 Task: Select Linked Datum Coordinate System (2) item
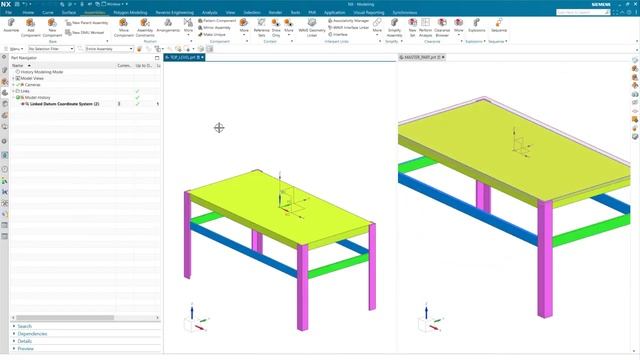[x=64, y=104]
